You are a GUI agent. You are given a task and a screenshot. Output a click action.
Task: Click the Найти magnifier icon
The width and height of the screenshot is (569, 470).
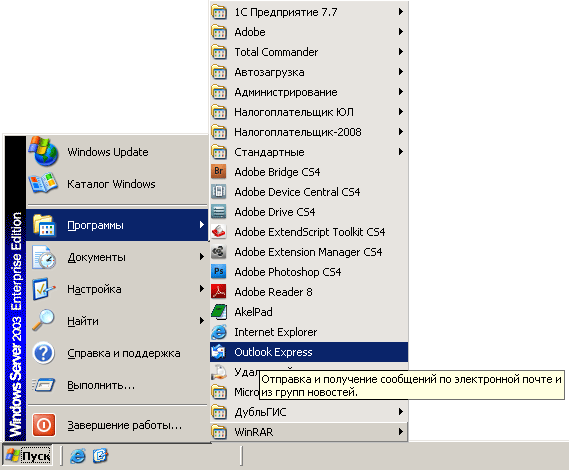coord(44,320)
